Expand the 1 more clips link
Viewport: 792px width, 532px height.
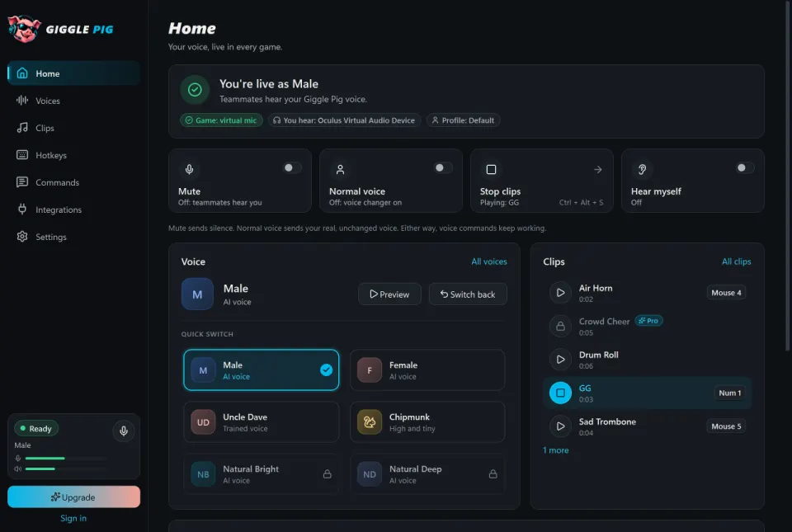point(555,450)
